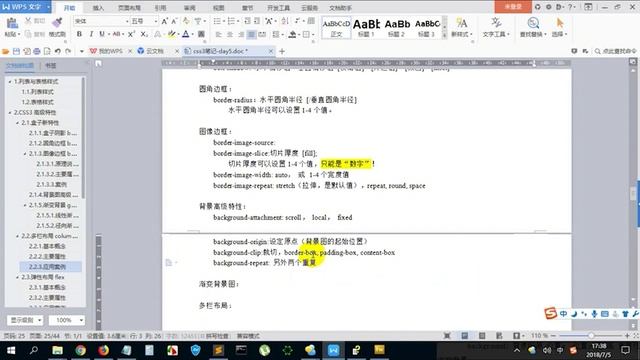Close the css3笔记-day5.doc tab
Viewport: 640px width, 360px height.
click(271, 51)
